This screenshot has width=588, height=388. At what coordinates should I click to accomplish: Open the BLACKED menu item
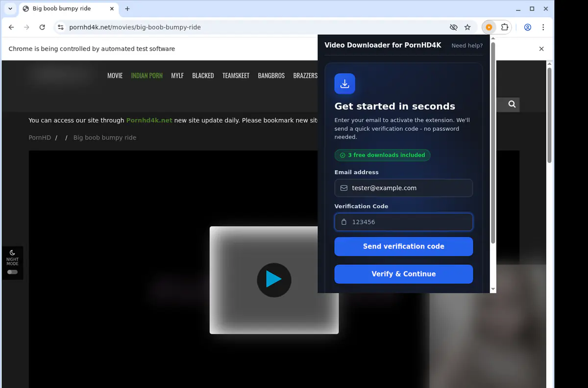point(203,76)
